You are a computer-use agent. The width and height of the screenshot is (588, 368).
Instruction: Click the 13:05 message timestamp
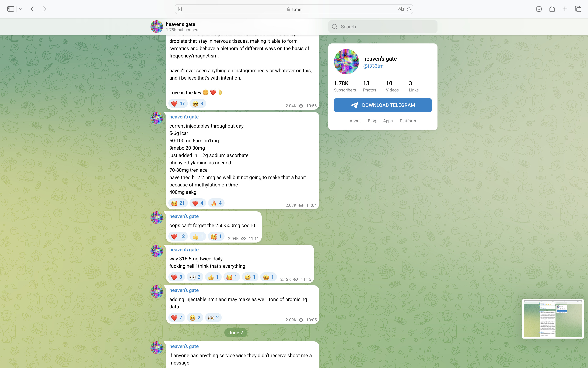point(311,320)
